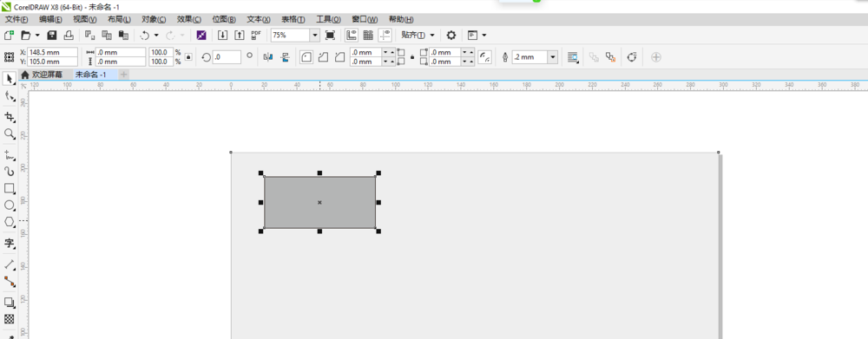Click the Print icon

tap(69, 35)
